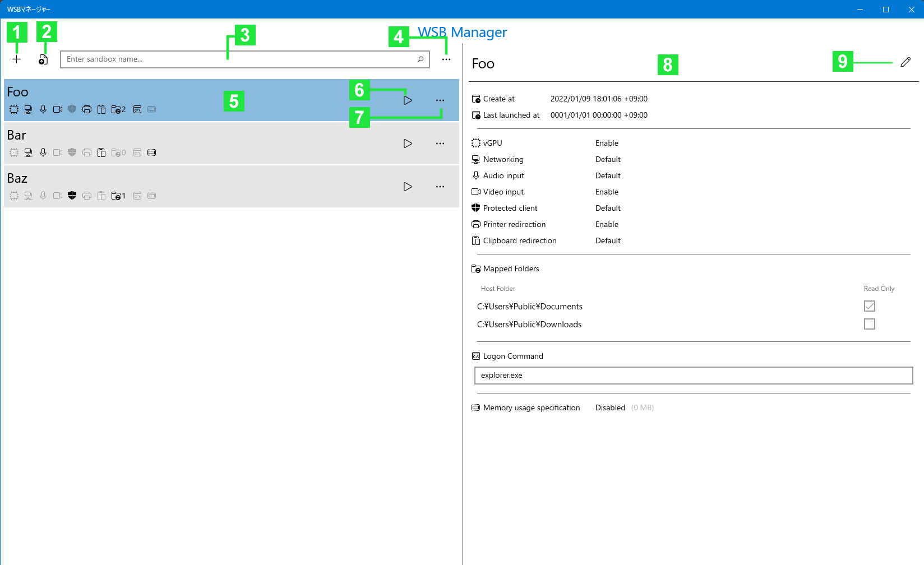924x565 pixels.
Task: Click the clipboard icon in Bar row
Action: [101, 152]
